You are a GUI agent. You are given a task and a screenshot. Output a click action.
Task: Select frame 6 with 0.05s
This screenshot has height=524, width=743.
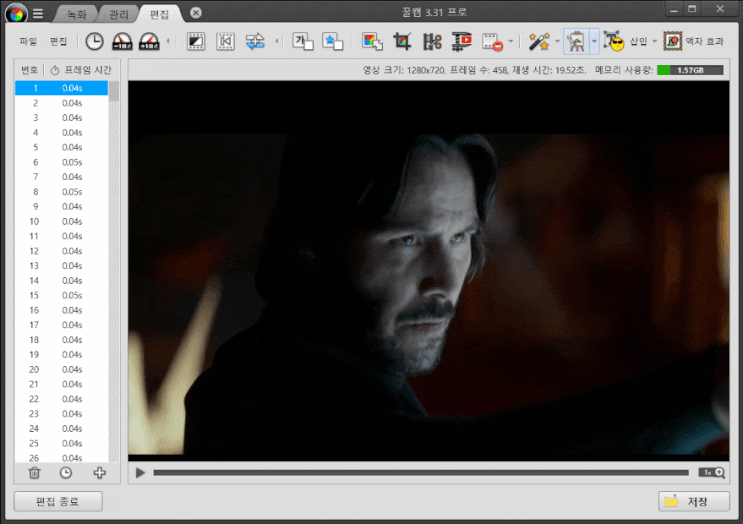tap(62, 162)
